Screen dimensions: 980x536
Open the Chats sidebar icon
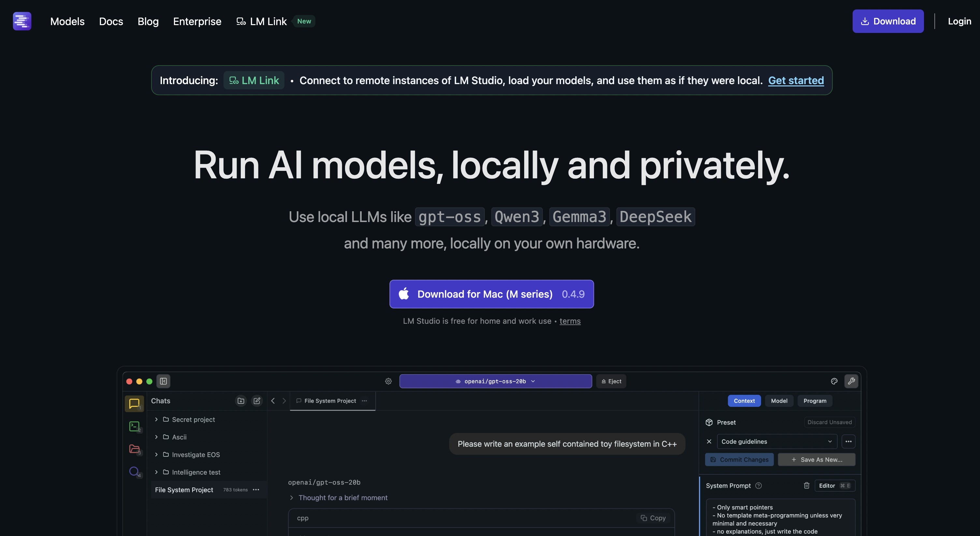coord(134,403)
